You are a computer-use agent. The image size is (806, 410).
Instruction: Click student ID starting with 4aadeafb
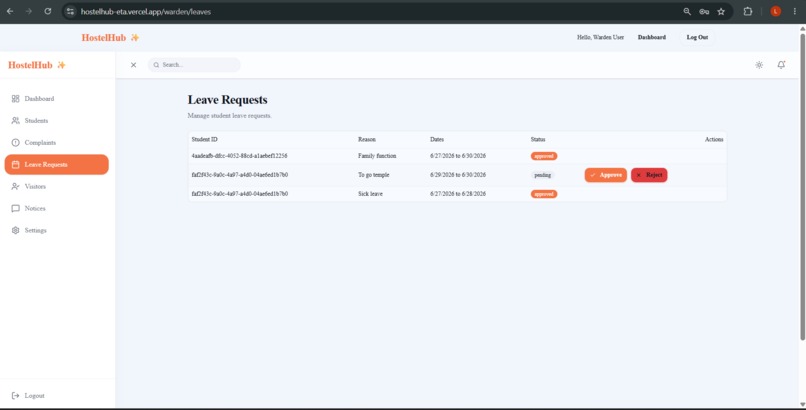pos(240,156)
